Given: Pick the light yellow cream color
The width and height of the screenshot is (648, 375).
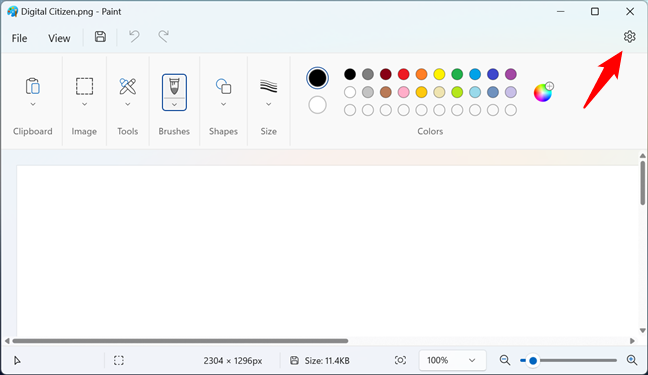Looking at the screenshot, I should (439, 92).
